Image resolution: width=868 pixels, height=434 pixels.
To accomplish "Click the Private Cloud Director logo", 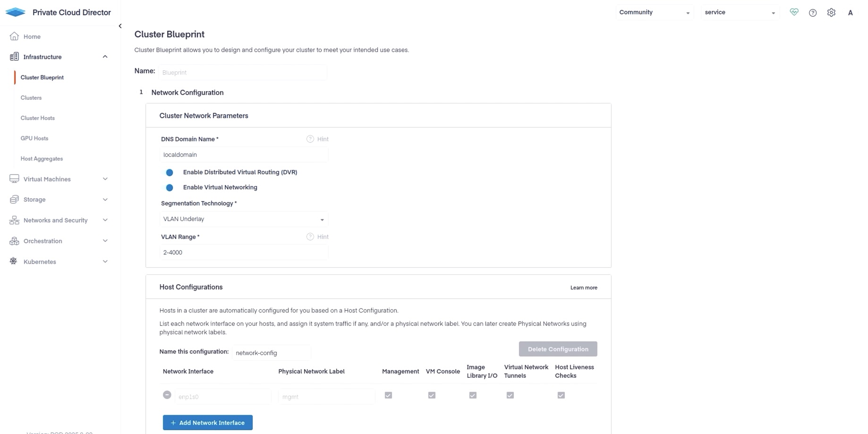I will point(16,12).
